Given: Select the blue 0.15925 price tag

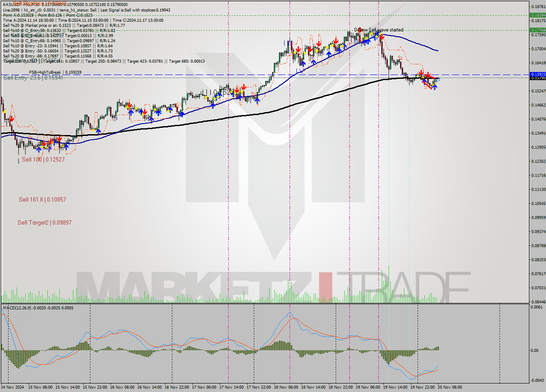Looking at the screenshot, I should (537, 74).
